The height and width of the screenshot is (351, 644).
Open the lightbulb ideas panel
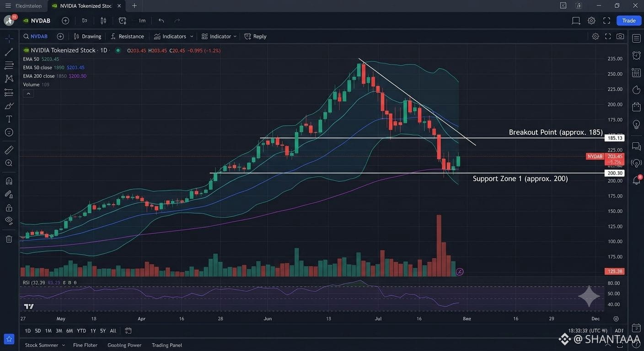tap(636, 124)
